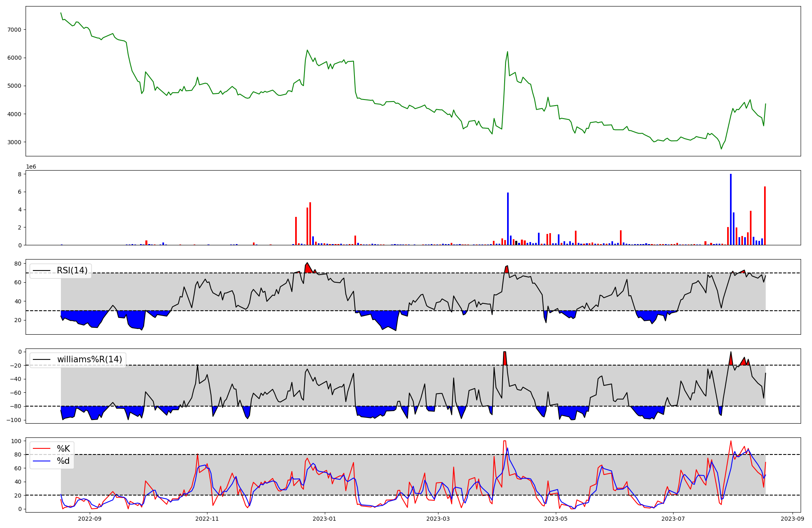Select the 2023-01 x-axis date label
This screenshot has height=528, width=812.
pyautogui.click(x=324, y=519)
